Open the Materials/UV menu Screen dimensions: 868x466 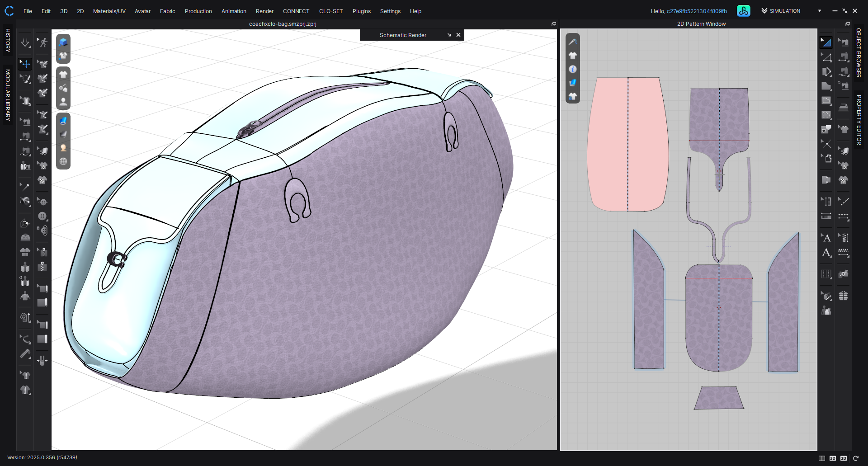click(x=109, y=11)
